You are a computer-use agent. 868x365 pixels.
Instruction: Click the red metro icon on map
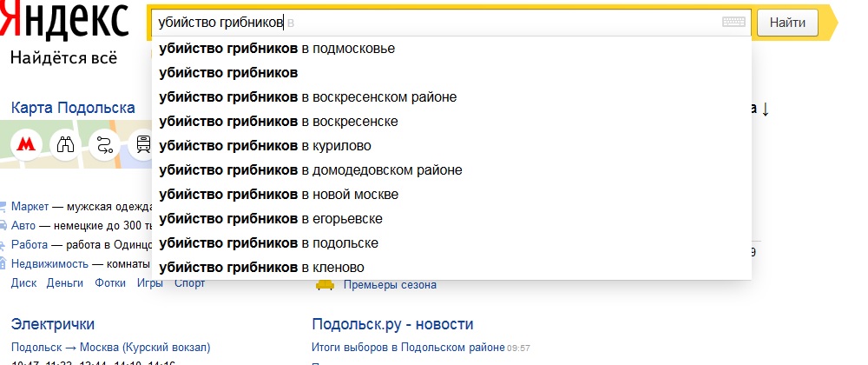point(26,144)
